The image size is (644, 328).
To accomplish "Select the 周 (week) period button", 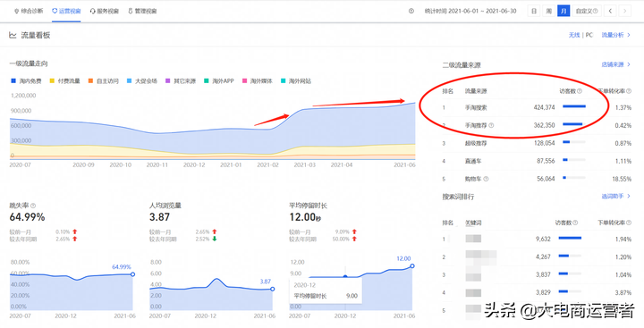I will 548,11.
